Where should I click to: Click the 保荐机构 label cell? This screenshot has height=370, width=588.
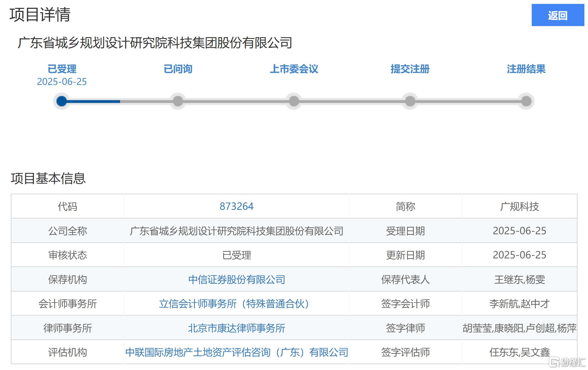pos(68,279)
